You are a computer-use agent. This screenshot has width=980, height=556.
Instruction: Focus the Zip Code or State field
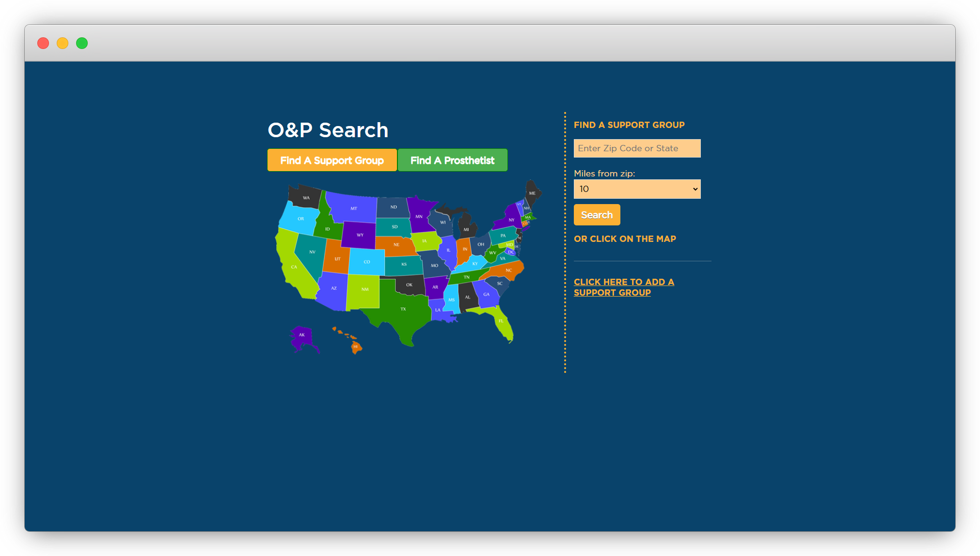click(x=637, y=148)
